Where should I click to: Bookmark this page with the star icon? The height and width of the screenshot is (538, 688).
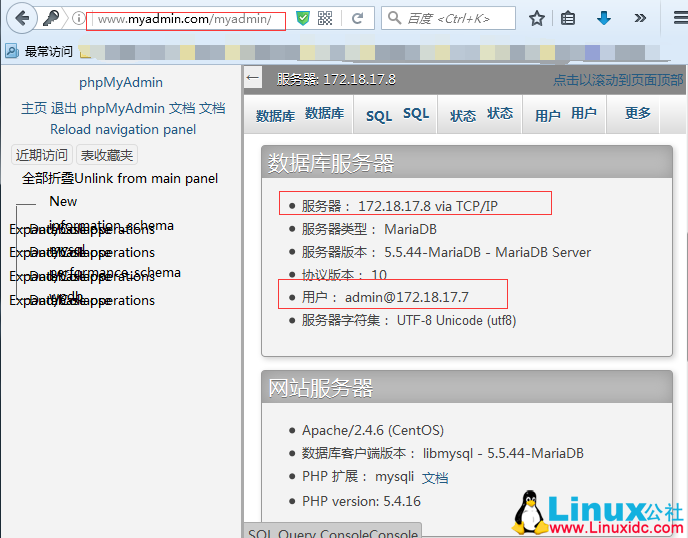coord(537,18)
